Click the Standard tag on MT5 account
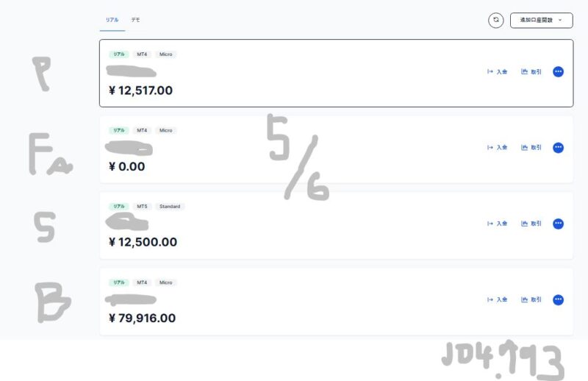The image size is (588, 381). pyautogui.click(x=170, y=207)
